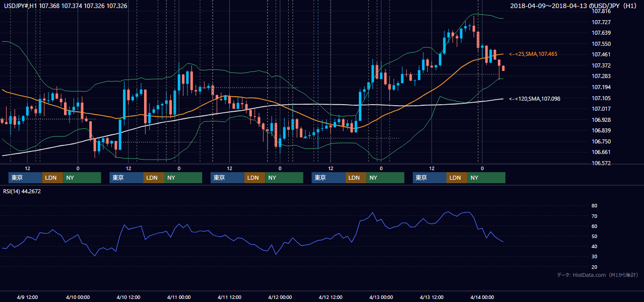Click the 4/9 12:00 time label
The height and width of the screenshot is (302, 644).
pyautogui.click(x=28, y=297)
